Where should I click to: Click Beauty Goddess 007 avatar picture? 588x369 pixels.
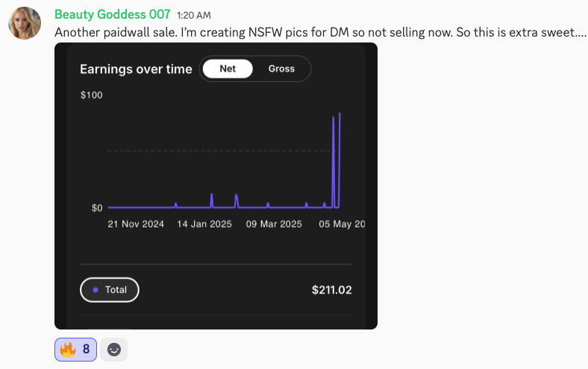25,23
